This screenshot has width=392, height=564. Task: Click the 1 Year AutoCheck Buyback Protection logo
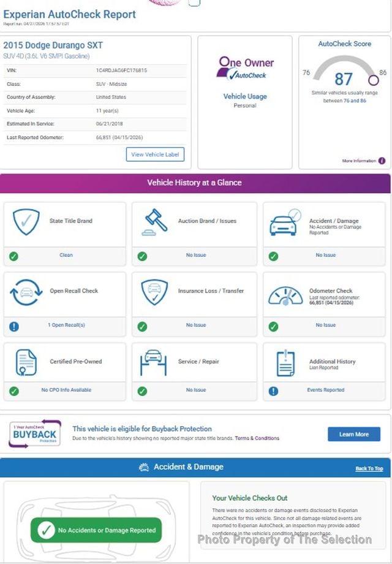point(35,433)
